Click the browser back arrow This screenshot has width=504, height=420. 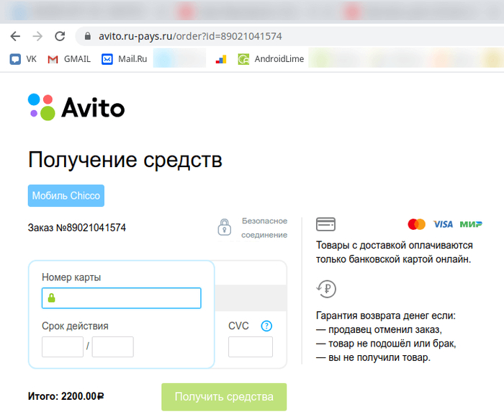(15, 36)
